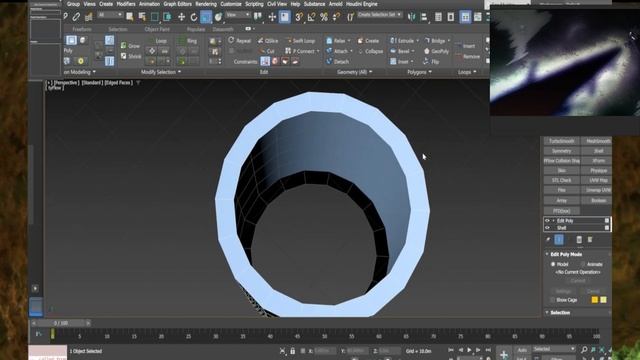Click the Cut tool in Edit panel

[x=267, y=51]
